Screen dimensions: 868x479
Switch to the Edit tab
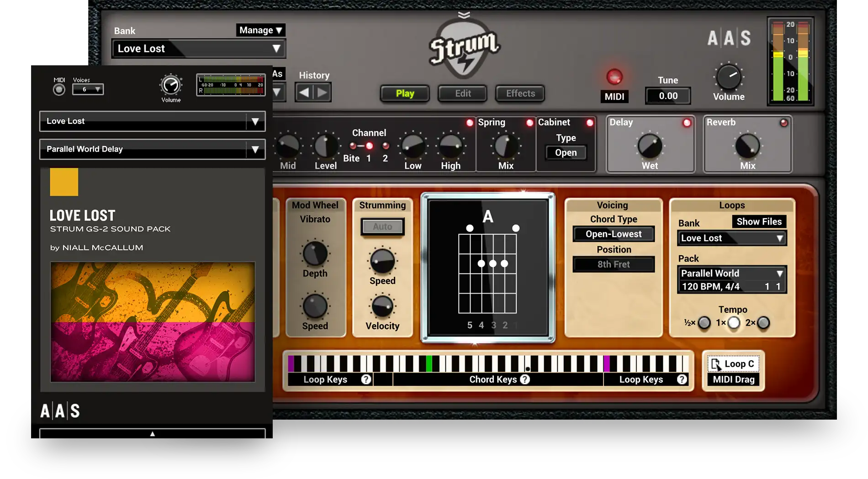462,94
